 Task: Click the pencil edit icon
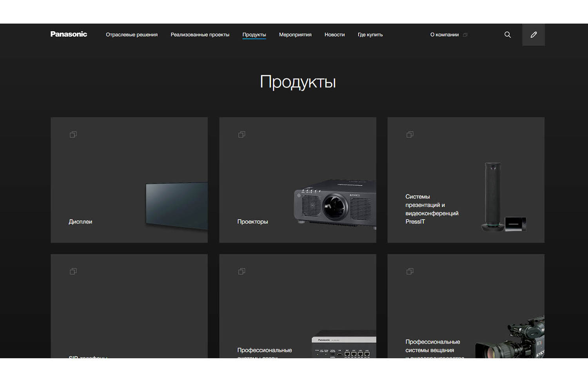point(533,35)
